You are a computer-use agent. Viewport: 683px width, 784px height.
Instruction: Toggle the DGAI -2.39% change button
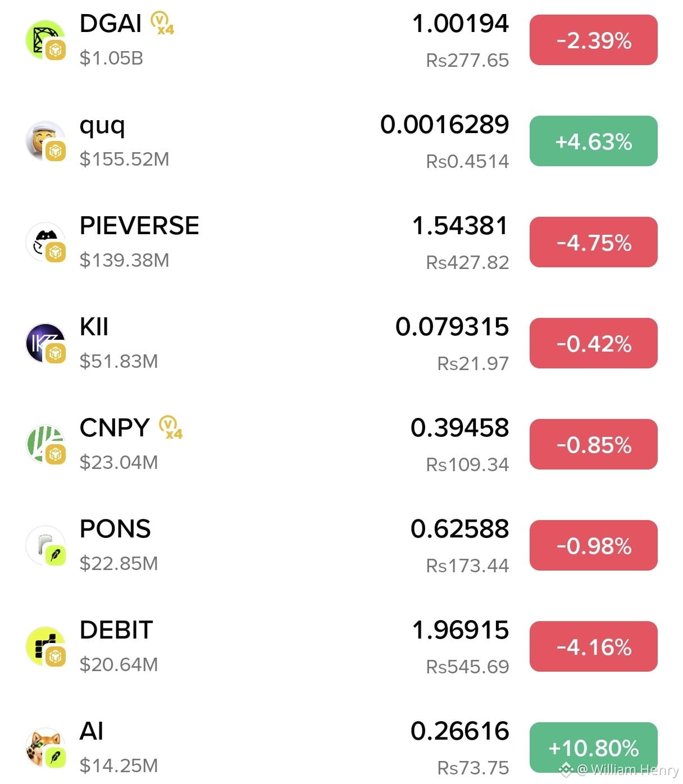pos(593,40)
